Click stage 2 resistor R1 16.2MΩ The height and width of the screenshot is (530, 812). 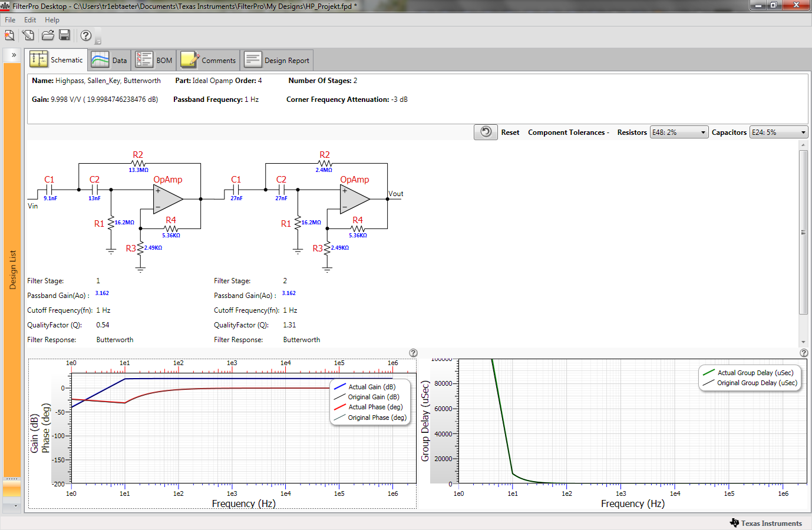[299, 224]
